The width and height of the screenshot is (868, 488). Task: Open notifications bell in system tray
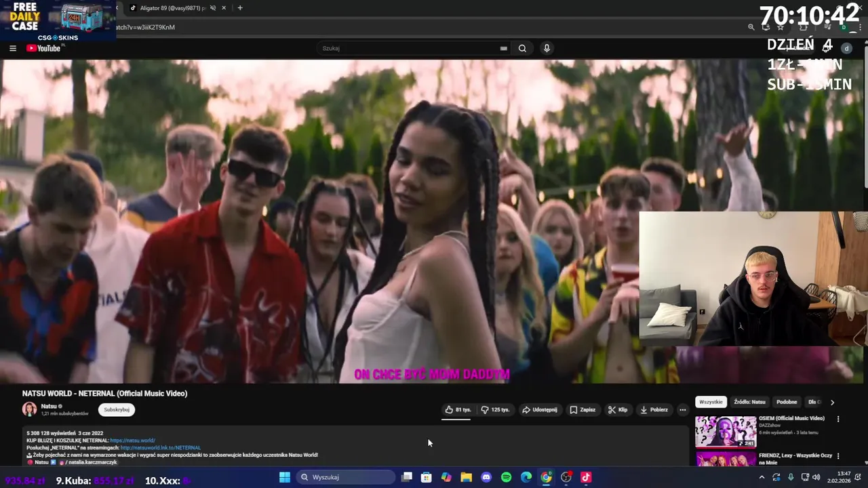859,477
